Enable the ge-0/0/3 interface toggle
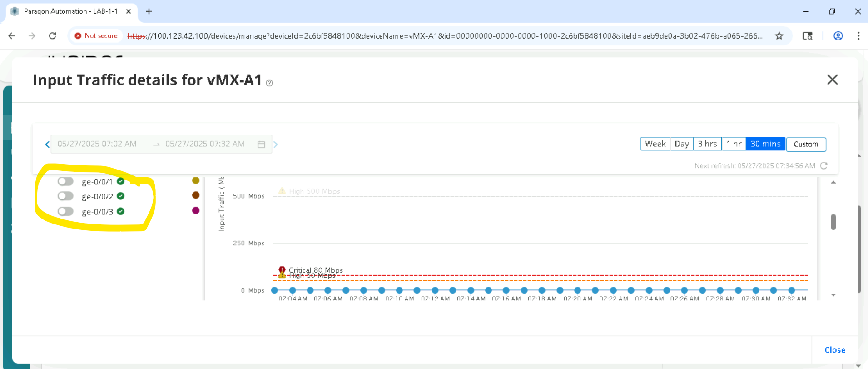 (x=65, y=211)
